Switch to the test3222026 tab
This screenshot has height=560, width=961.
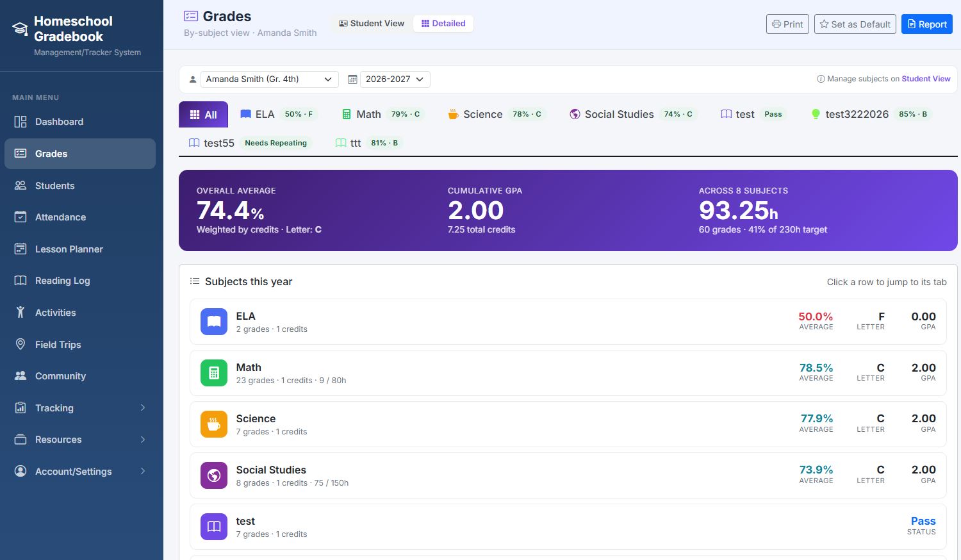click(871, 114)
